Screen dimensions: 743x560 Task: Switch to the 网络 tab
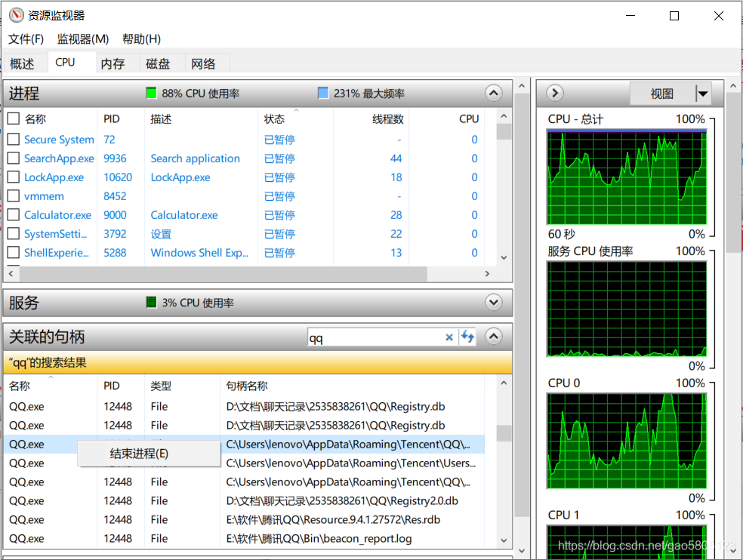point(203,63)
